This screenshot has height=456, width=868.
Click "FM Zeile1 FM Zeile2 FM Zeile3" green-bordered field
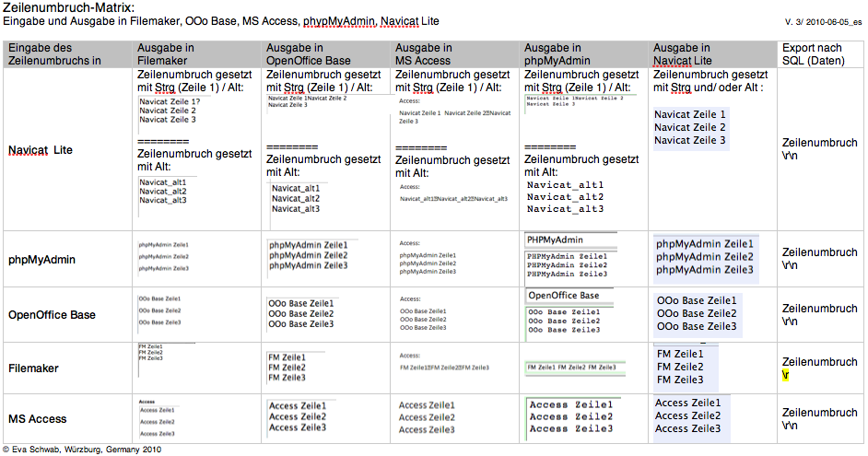(x=575, y=368)
